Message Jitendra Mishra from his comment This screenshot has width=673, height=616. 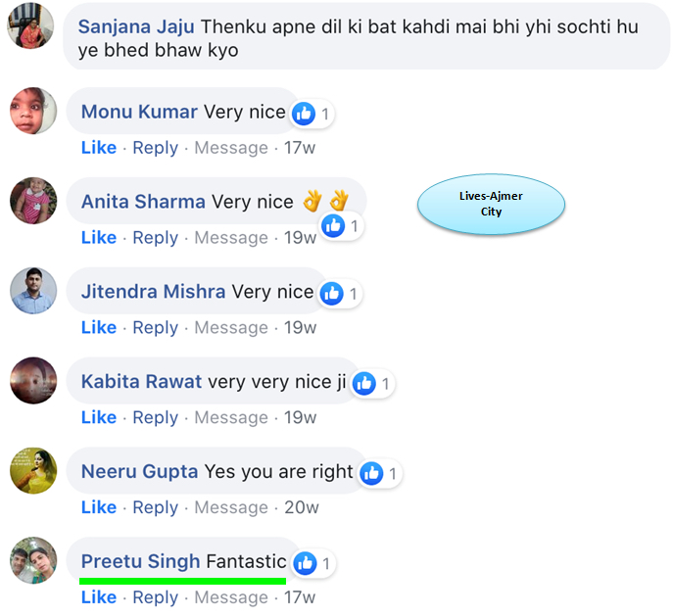coord(231,328)
